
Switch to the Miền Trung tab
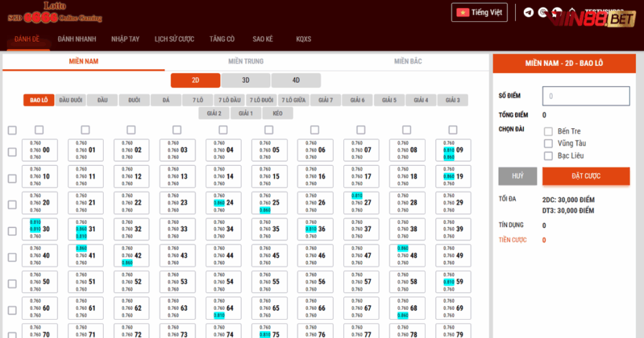[246, 62]
